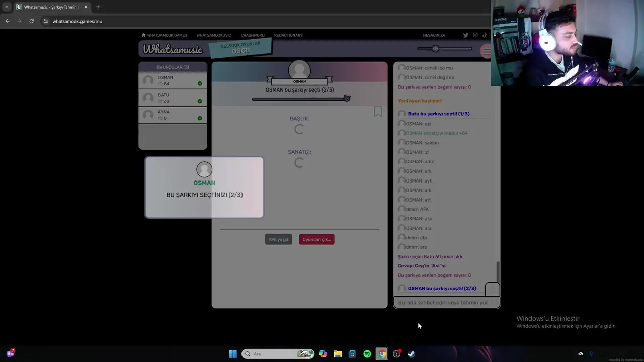The image size is (644, 362).
Task: Click 'dmirr: AFK' chat message
Action: 417,209
